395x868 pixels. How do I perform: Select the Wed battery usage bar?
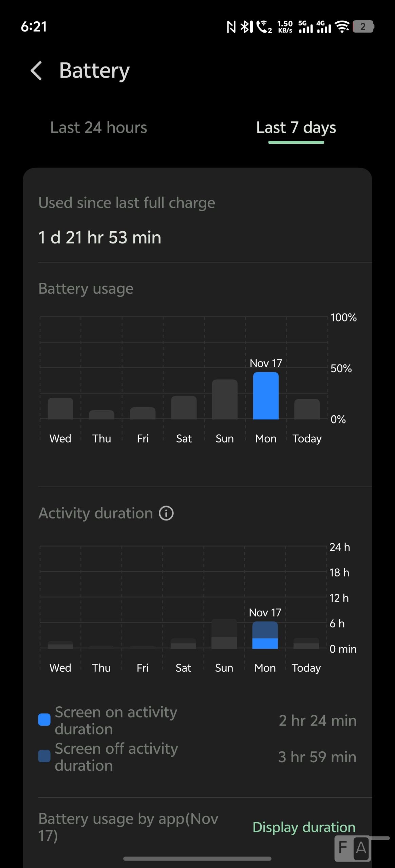tap(60, 409)
